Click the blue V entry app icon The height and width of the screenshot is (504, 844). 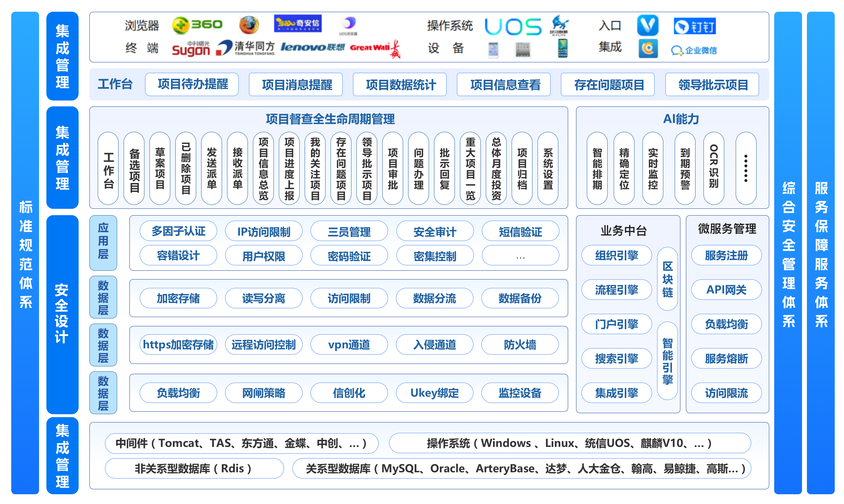(648, 25)
